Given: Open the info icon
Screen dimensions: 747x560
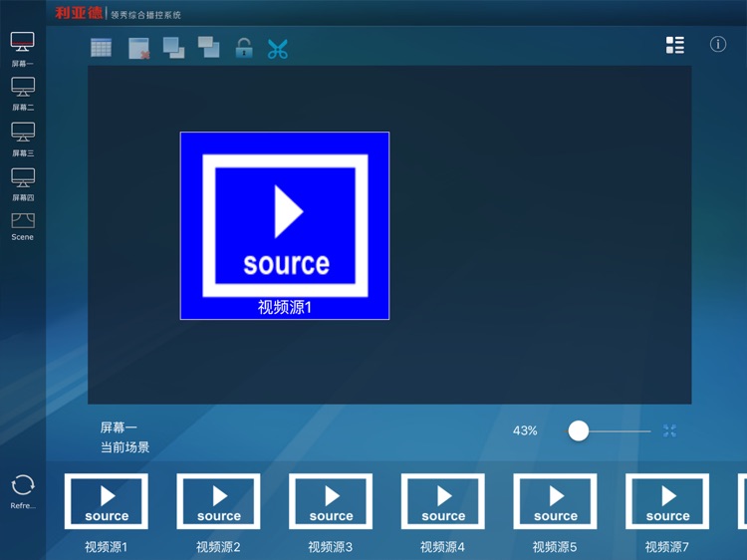Looking at the screenshot, I should coord(718,44).
